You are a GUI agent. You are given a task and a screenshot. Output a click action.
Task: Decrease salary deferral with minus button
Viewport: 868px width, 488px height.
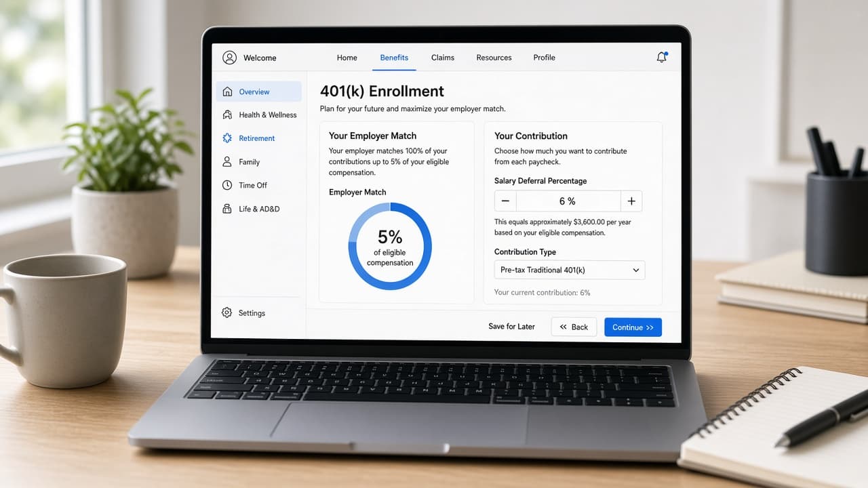click(x=505, y=201)
